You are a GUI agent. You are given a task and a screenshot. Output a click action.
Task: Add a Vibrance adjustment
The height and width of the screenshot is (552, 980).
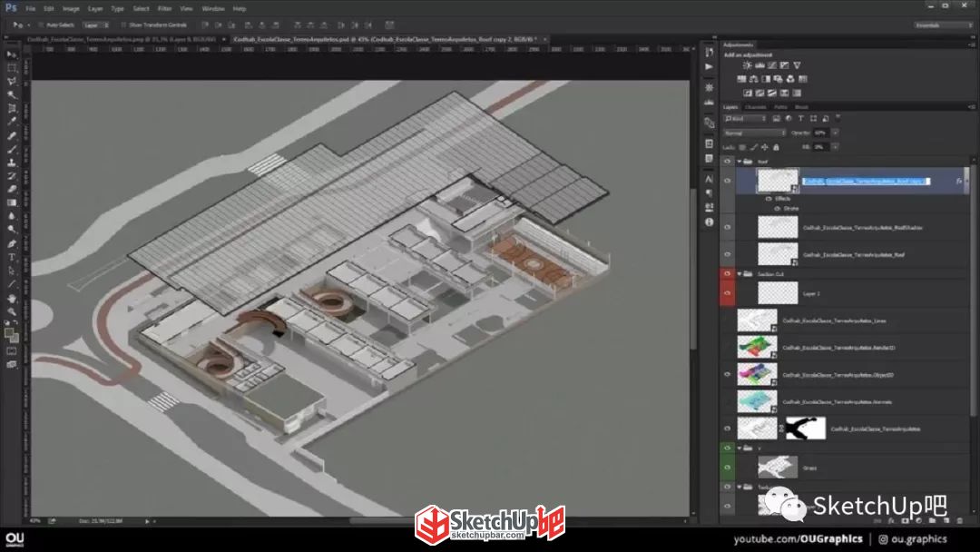pyautogui.click(x=797, y=65)
